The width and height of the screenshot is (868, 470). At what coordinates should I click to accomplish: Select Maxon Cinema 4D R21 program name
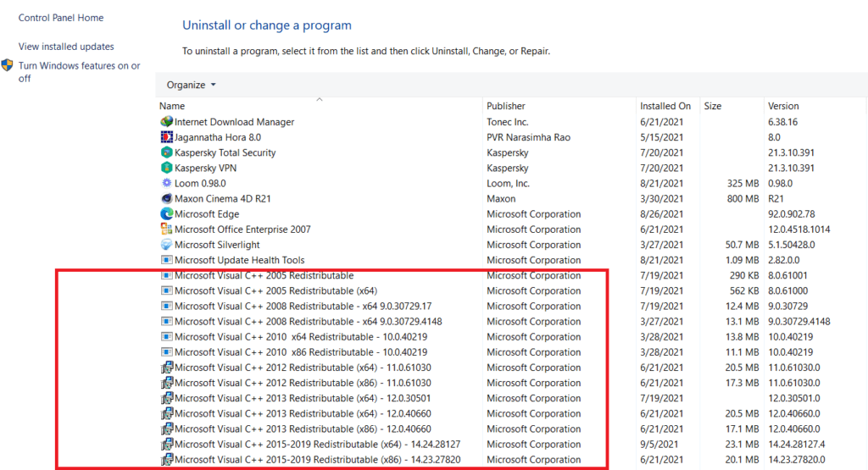coord(223,198)
